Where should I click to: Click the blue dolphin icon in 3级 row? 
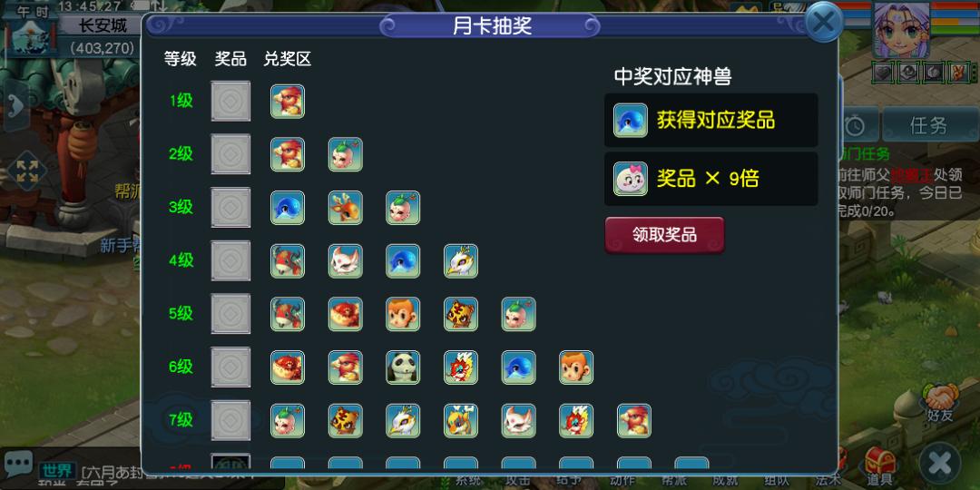[288, 208]
